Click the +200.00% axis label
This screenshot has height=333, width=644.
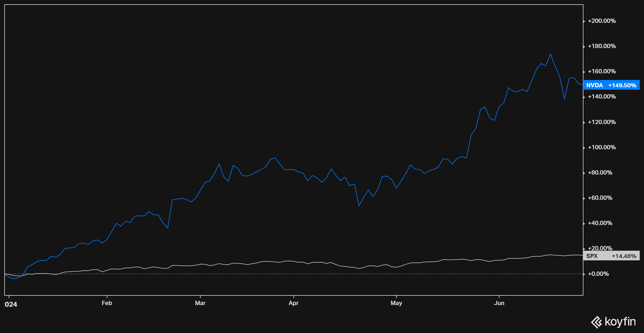pos(602,21)
